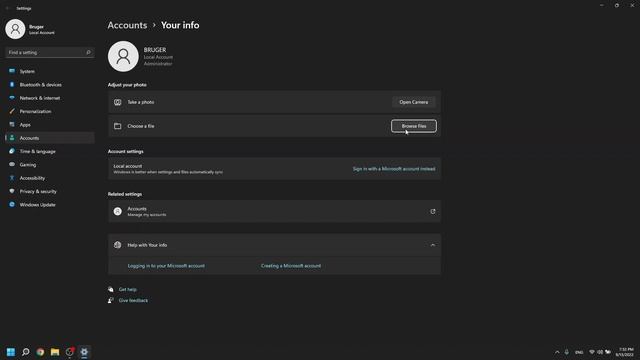Show hidden system tray icons
640x360 pixels.
(x=557, y=352)
